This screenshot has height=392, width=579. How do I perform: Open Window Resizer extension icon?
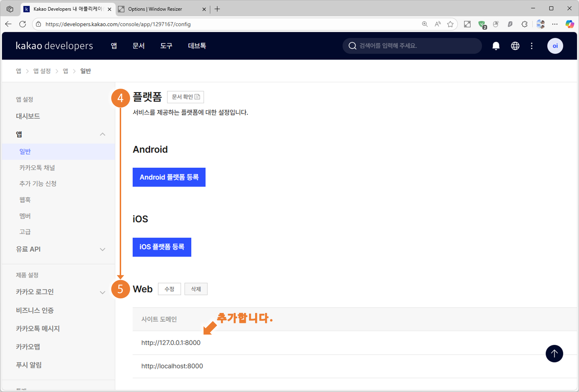click(x=467, y=24)
